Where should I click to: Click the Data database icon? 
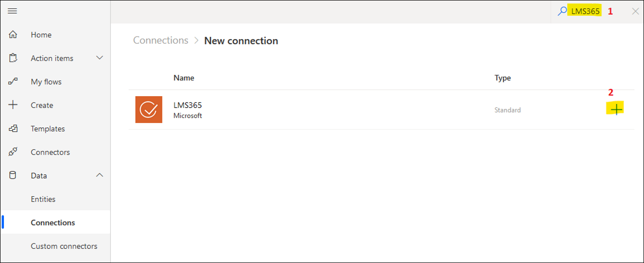13,176
